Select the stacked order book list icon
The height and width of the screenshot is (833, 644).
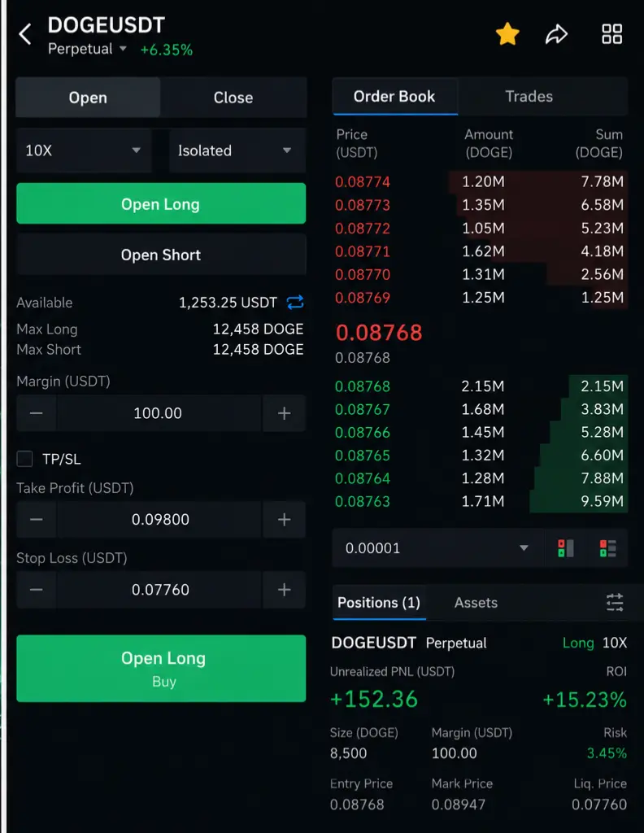coord(608,547)
